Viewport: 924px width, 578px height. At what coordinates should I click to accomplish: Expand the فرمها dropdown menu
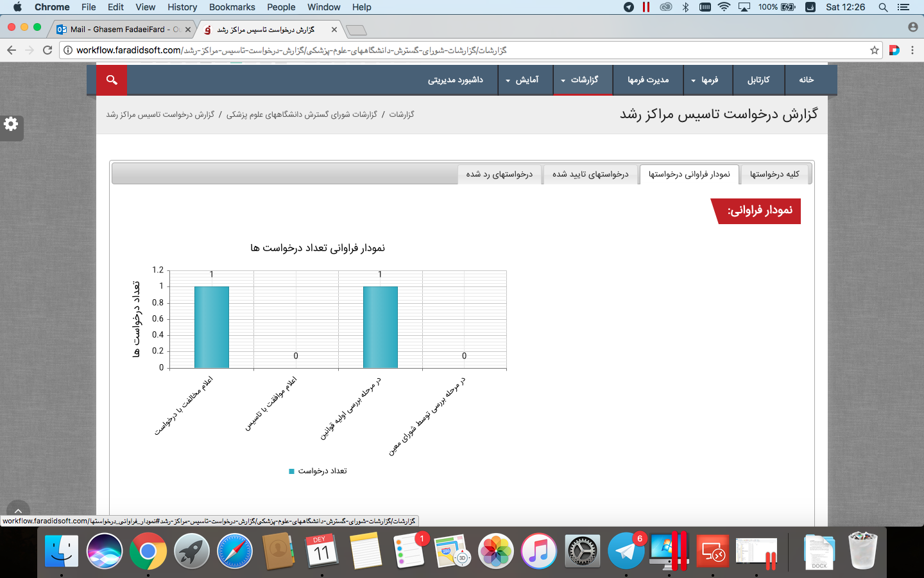pyautogui.click(x=706, y=80)
